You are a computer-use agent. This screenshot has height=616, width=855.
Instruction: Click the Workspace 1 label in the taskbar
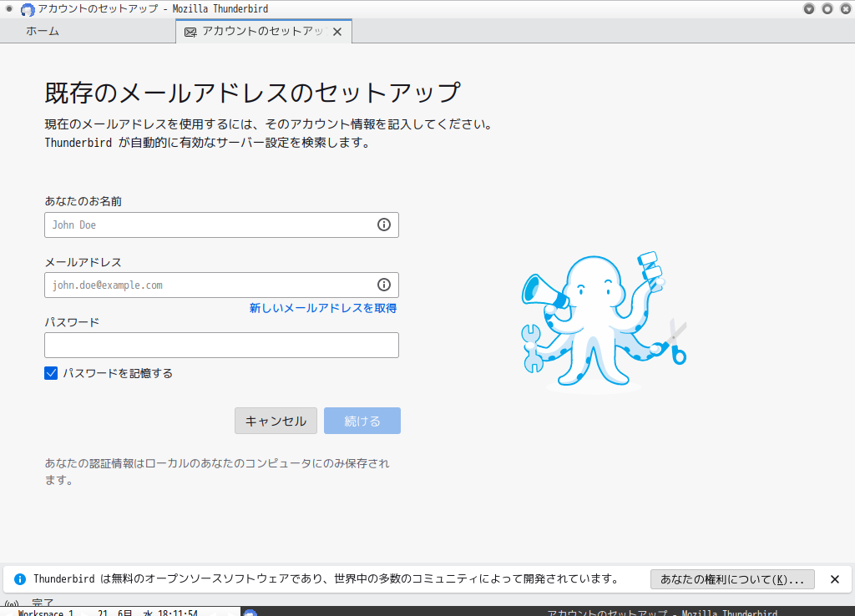46,612
